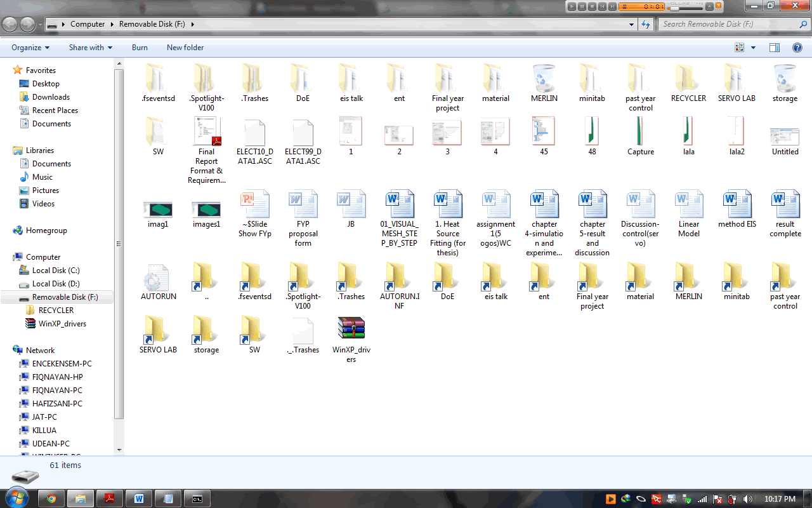
Task: Select FIQNAYAN-HP under Network
Action: (58, 377)
